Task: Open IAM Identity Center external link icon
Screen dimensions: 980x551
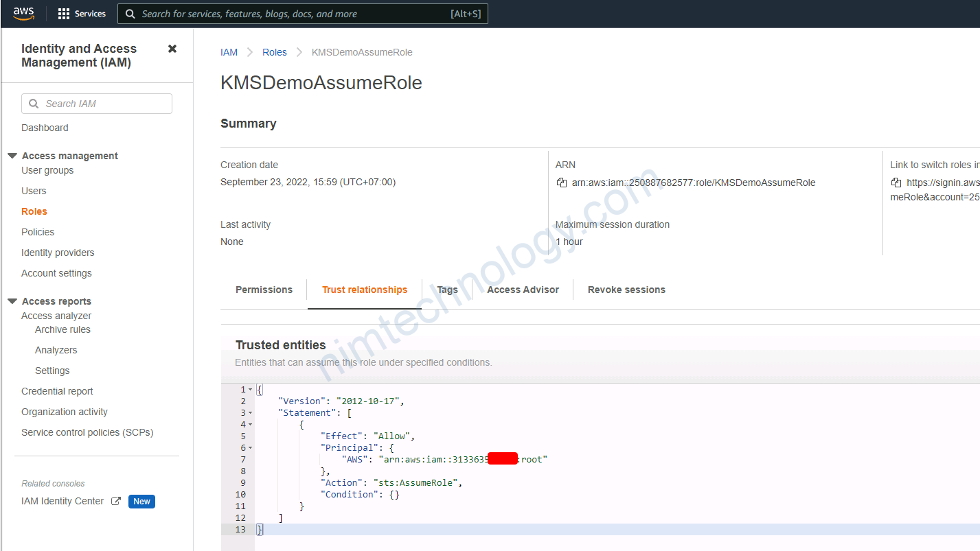Action: pos(116,501)
